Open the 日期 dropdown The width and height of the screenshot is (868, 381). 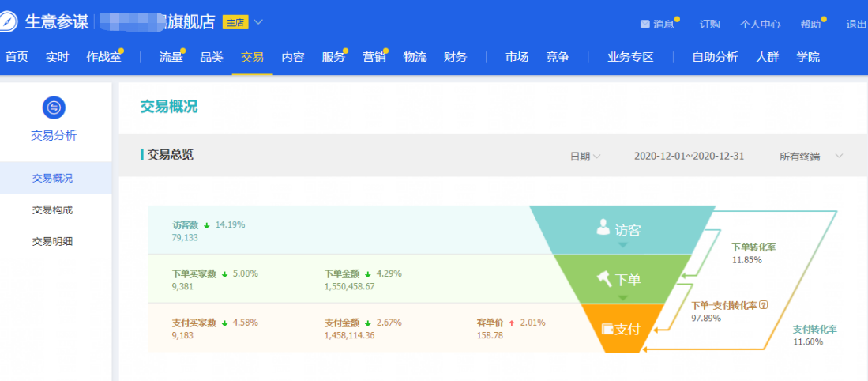pos(585,157)
